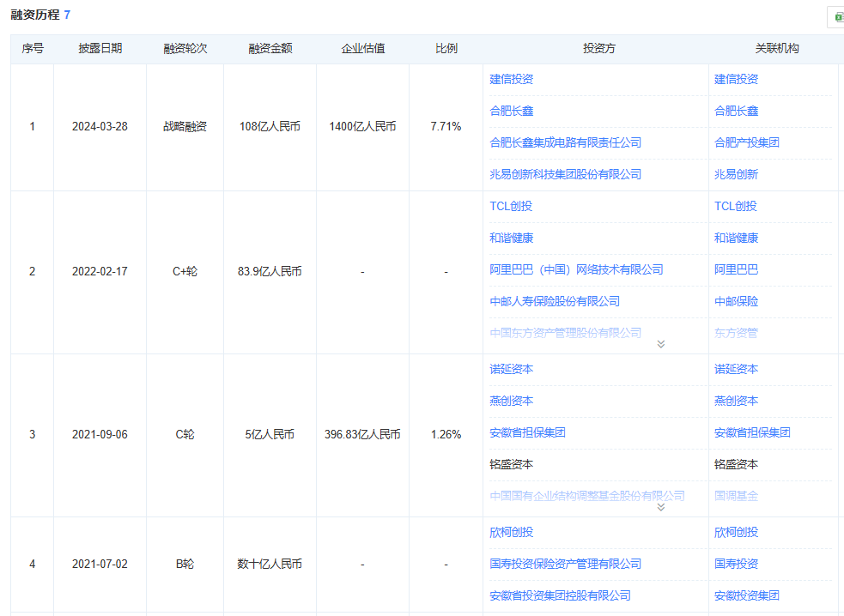Screen dimensions: 844x616
Task: Click 铭盛资本 text in 投资方 column
Action: click(x=512, y=464)
